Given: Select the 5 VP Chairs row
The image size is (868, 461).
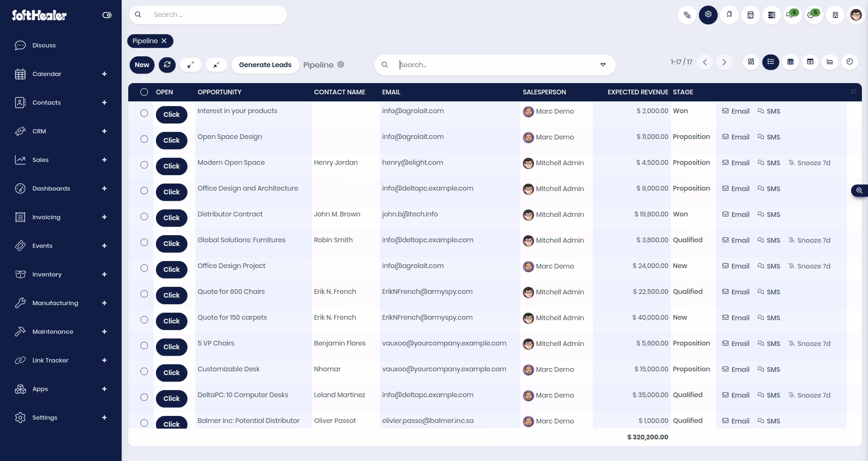Looking at the screenshot, I should click(144, 346).
